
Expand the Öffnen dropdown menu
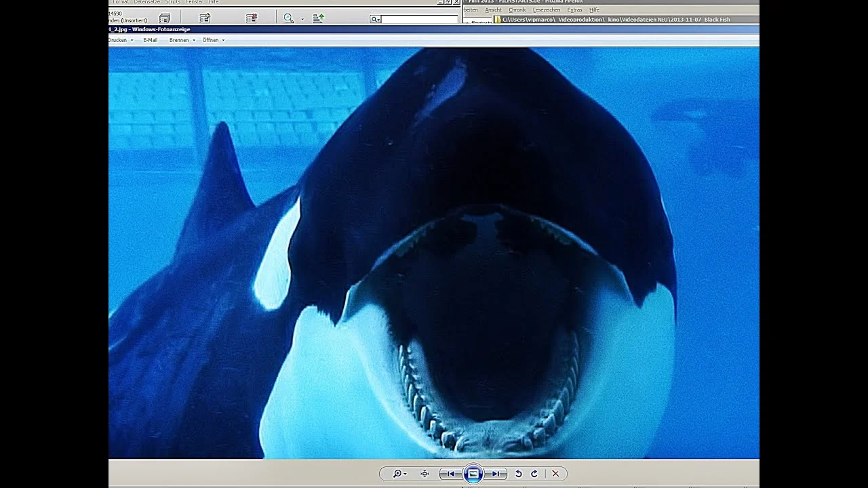click(x=213, y=40)
